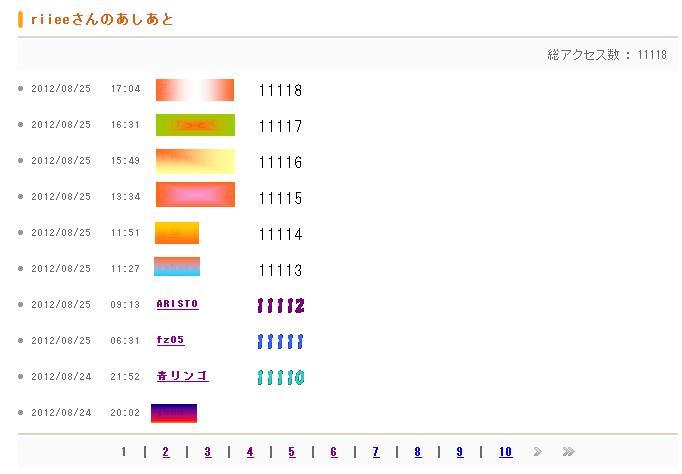
Task: Jump to page 5 of footprints
Action: pos(292,452)
